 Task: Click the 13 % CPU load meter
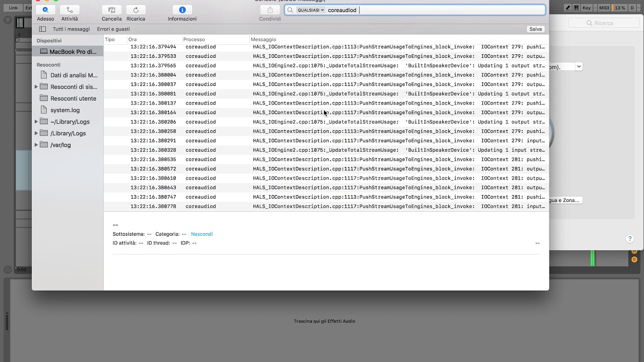[620, 8]
